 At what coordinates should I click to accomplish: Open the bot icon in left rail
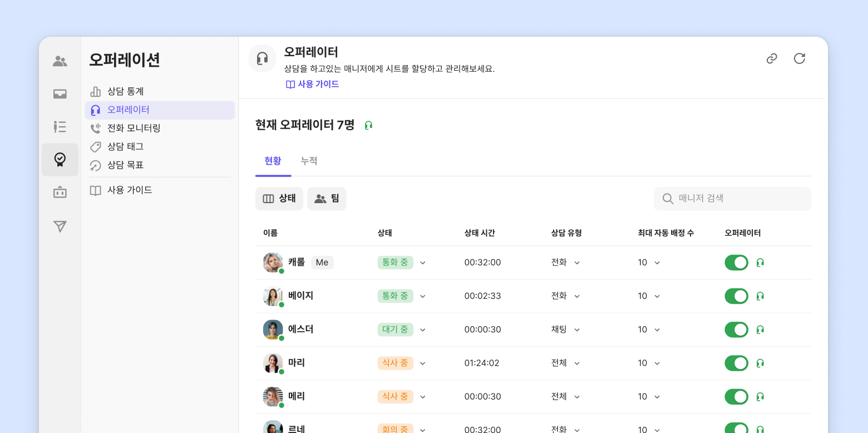click(60, 193)
